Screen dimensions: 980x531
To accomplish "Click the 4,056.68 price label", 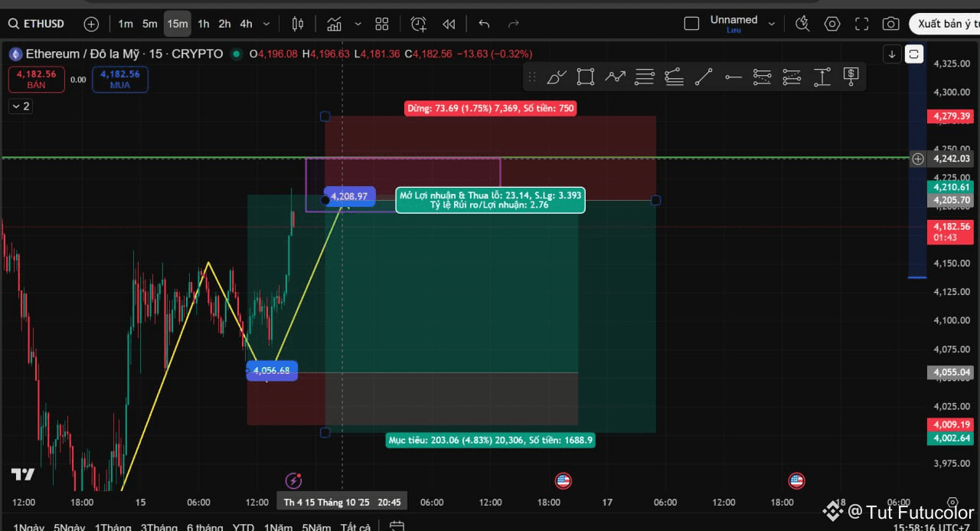I will [x=272, y=370].
